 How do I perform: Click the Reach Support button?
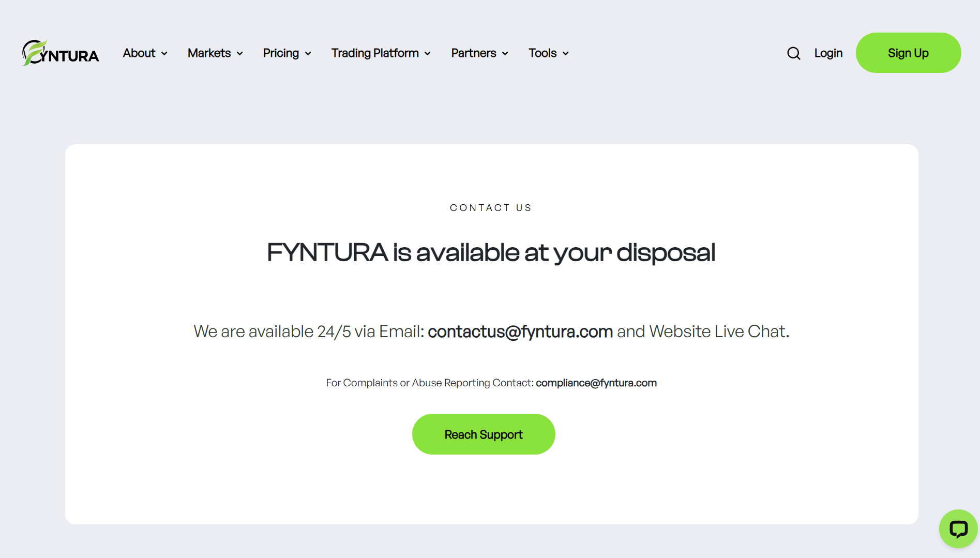[484, 434]
